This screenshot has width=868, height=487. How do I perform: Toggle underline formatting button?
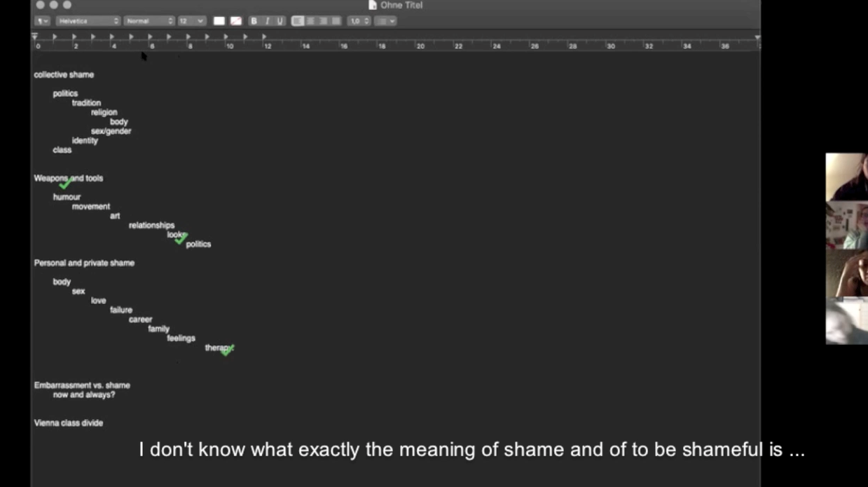click(x=280, y=21)
